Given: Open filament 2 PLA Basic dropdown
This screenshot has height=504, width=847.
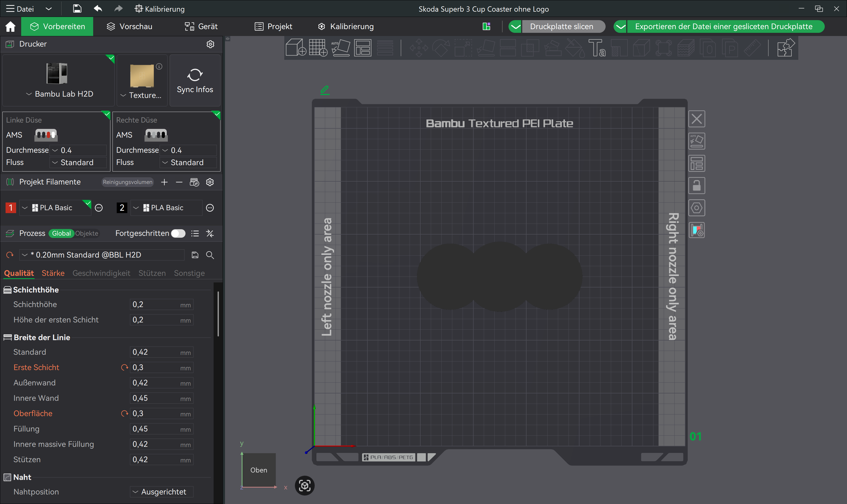Looking at the screenshot, I should pos(166,208).
